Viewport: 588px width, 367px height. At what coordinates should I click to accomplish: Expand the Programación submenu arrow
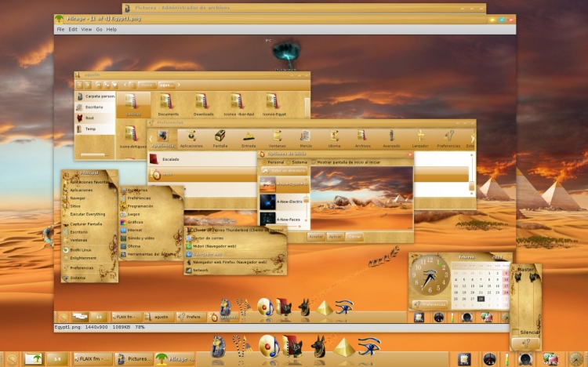pyautogui.click(x=180, y=206)
